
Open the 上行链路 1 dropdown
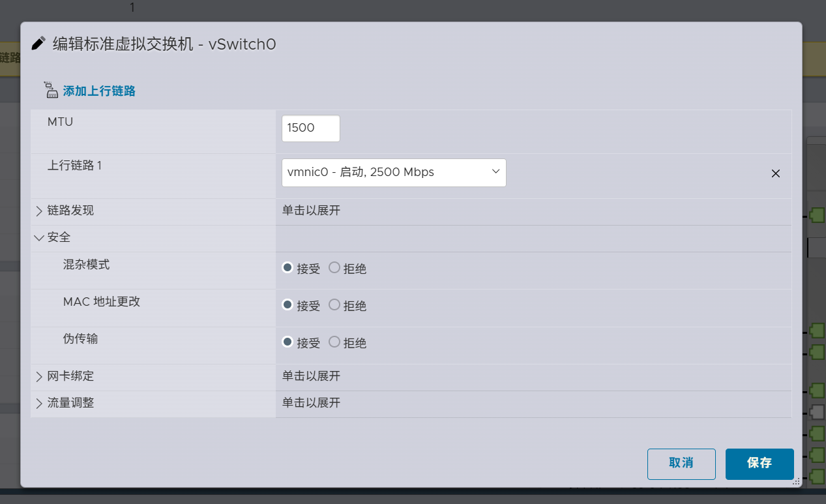[394, 172]
